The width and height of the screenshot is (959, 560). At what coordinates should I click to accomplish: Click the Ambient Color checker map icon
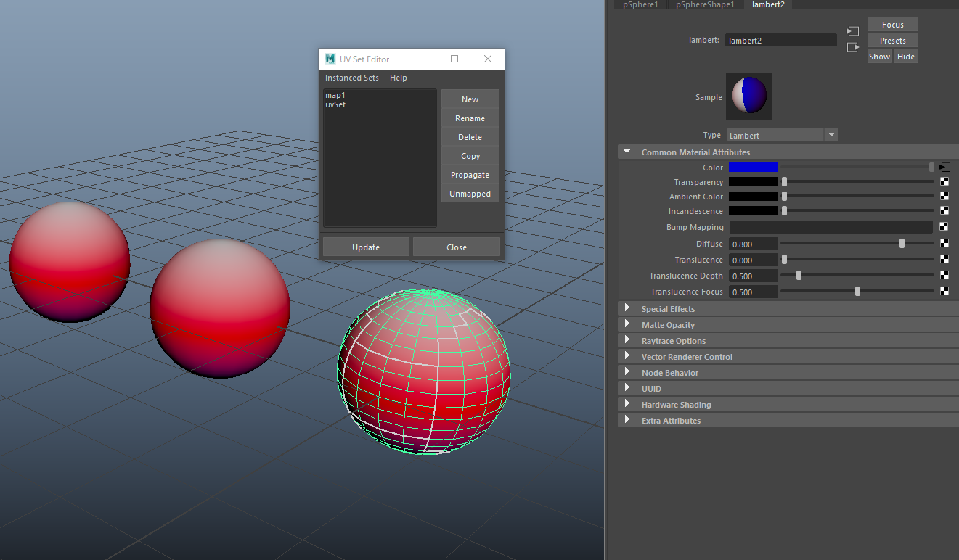[944, 197]
